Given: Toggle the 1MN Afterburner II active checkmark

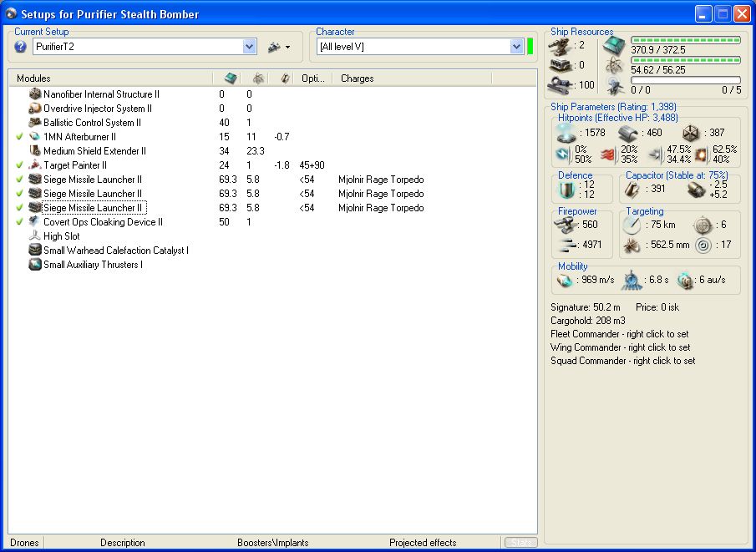Looking at the screenshot, I should coord(20,137).
